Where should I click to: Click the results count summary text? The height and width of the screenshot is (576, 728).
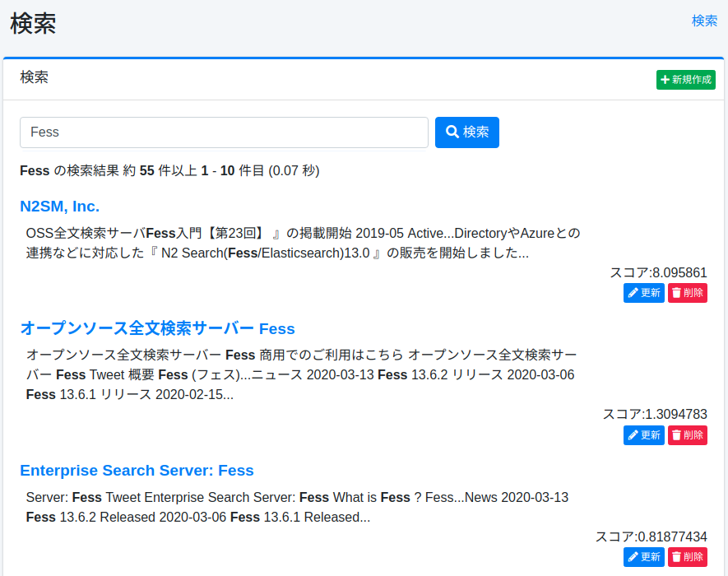point(169,170)
